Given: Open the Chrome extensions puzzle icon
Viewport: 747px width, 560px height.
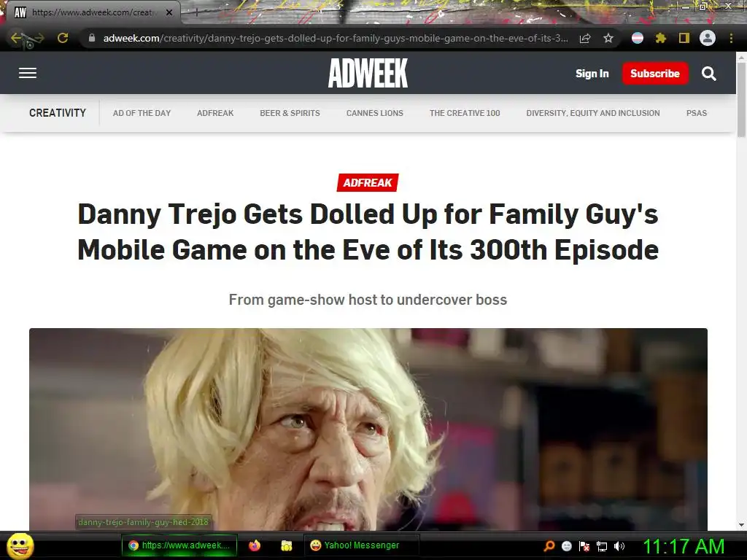Looking at the screenshot, I should pos(661,38).
